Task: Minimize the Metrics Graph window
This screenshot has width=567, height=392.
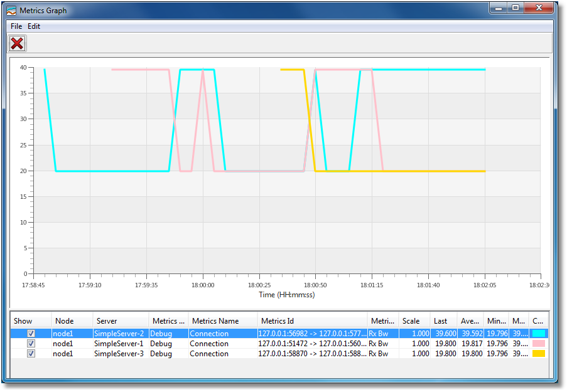Action: tap(499, 9)
